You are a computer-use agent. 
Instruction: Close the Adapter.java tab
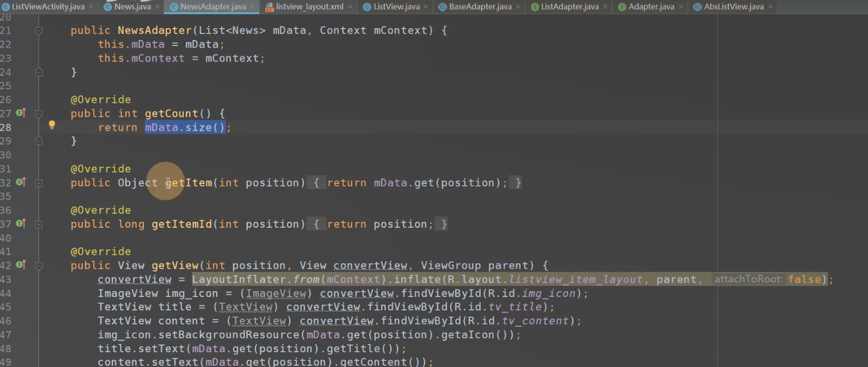click(681, 7)
